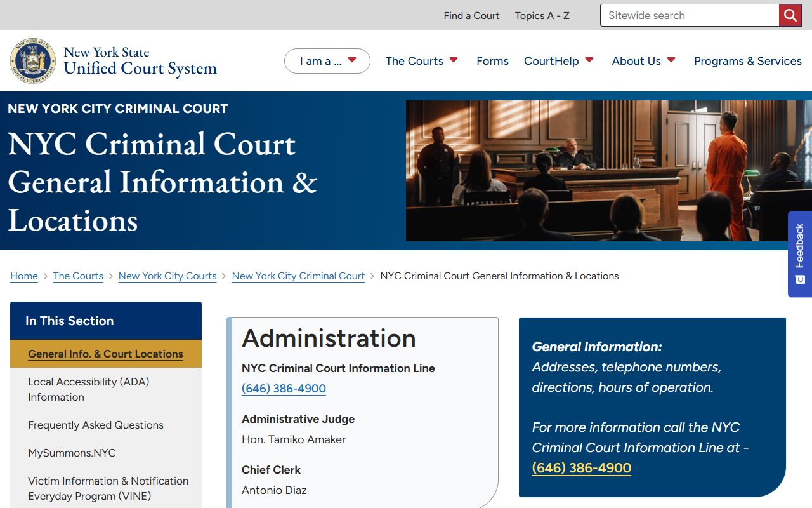
Task: Click 'Antonio Diaz' text
Action: 274,490
